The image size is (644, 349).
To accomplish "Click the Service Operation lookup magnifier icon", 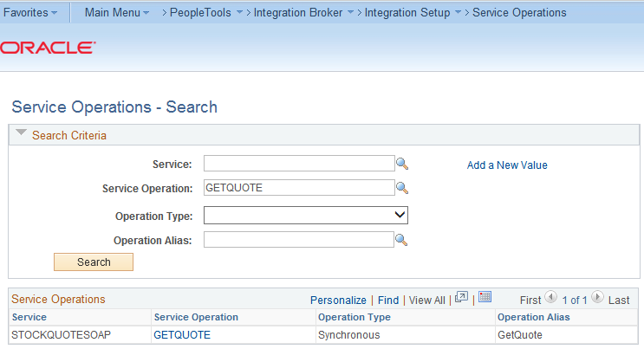I will point(402,188).
